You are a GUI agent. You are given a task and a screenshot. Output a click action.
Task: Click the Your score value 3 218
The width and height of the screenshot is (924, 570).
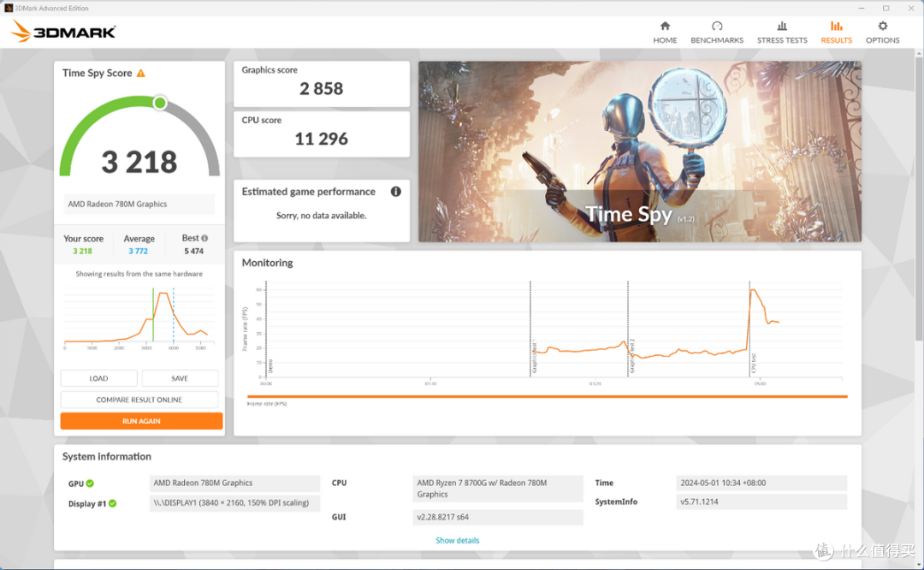(82, 251)
